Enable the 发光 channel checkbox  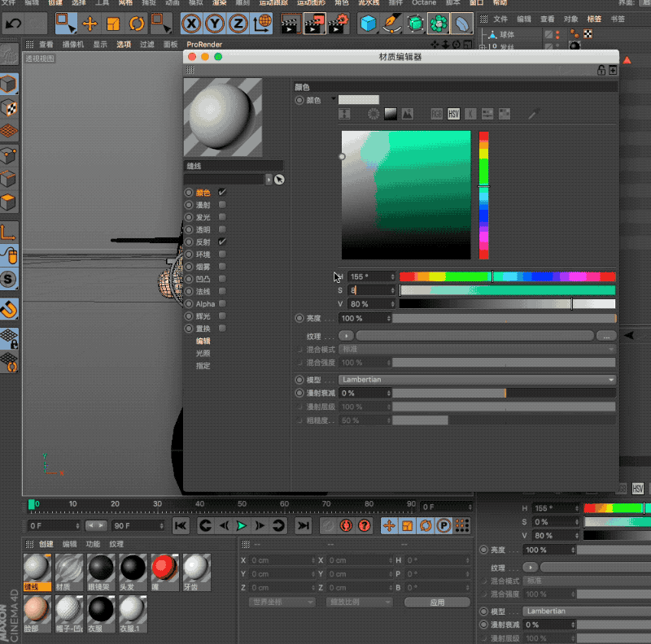pyautogui.click(x=222, y=218)
